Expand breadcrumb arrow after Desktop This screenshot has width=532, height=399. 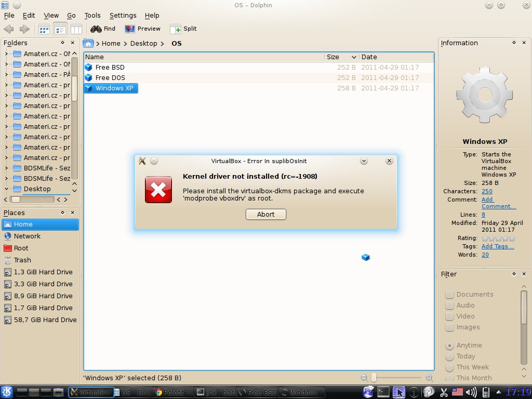point(162,44)
